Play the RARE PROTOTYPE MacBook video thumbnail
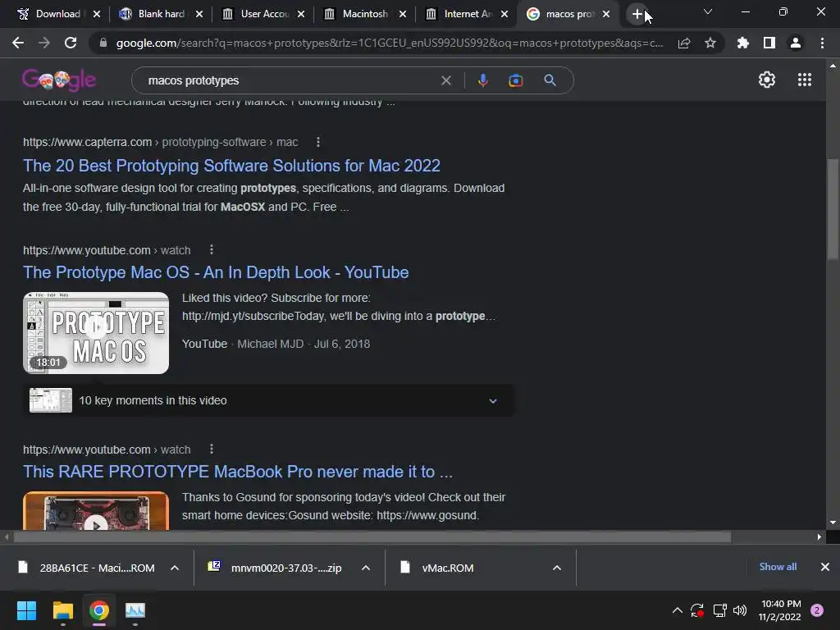This screenshot has height=630, width=840. [96, 511]
